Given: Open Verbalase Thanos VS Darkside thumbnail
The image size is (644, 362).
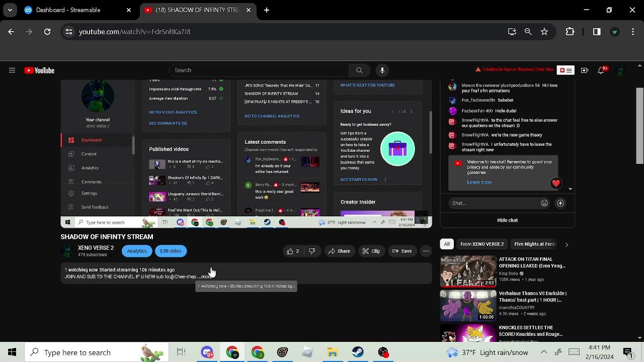Looking at the screenshot, I should [x=468, y=305].
